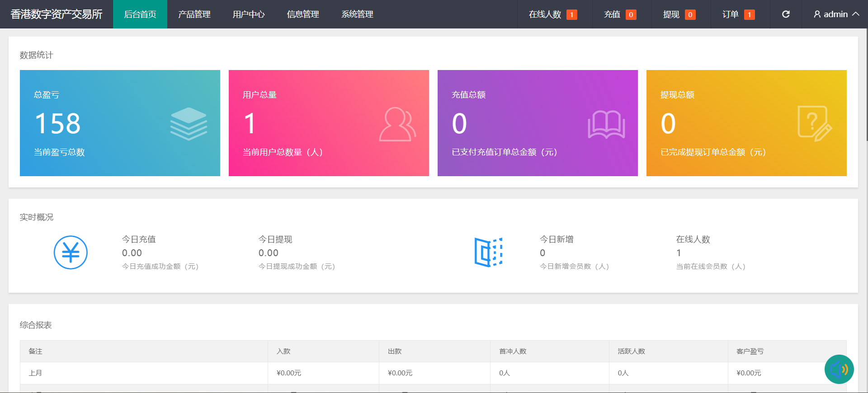Image resolution: width=868 pixels, height=393 pixels.
Task: Expand the admin user dropdown
Action: click(x=836, y=14)
